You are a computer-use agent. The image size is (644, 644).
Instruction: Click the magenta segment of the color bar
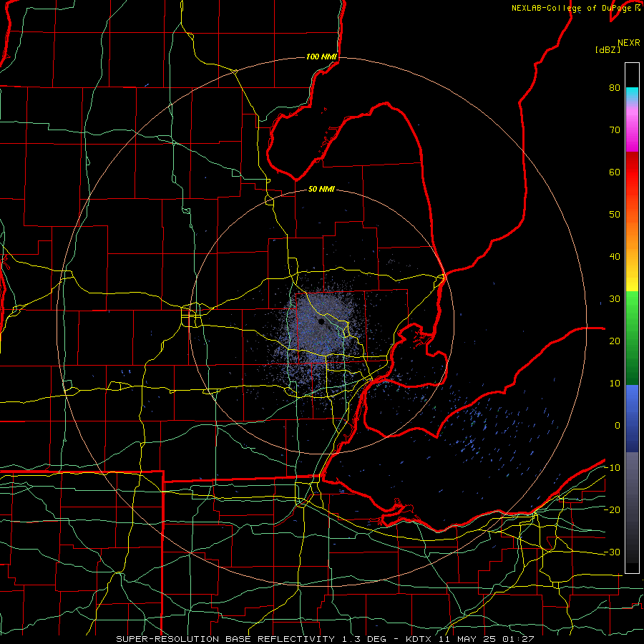(x=632, y=132)
